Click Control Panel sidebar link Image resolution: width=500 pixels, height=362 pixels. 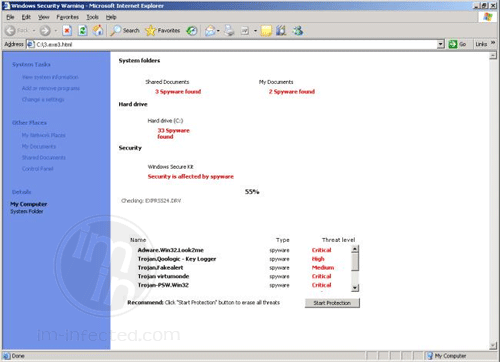[x=37, y=169]
